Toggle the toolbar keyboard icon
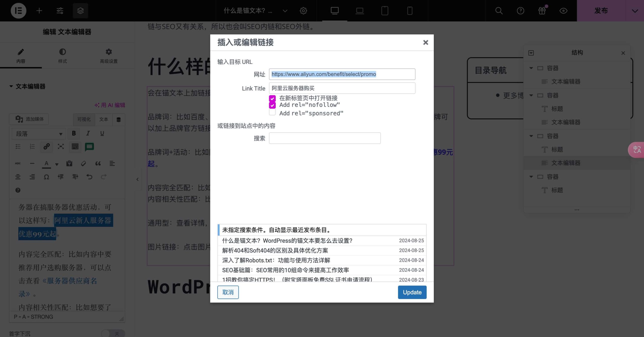The height and width of the screenshot is (337, 644). (75, 147)
